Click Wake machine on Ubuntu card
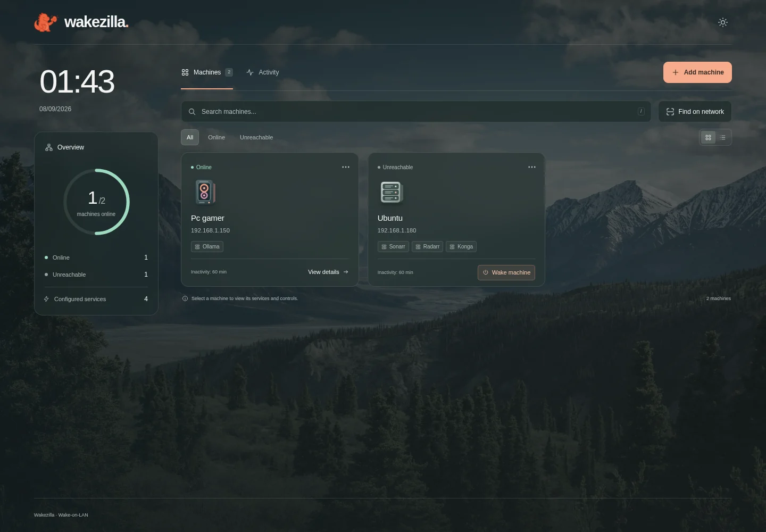This screenshot has width=766, height=532. pos(506,272)
